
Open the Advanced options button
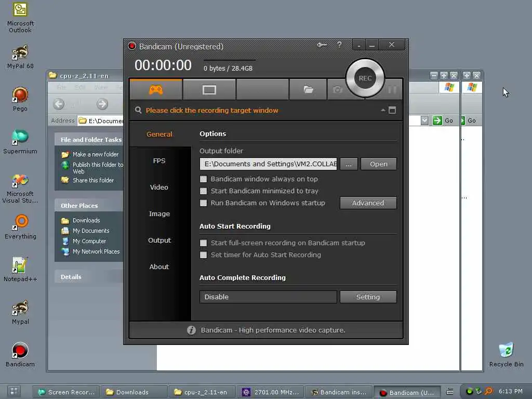368,203
